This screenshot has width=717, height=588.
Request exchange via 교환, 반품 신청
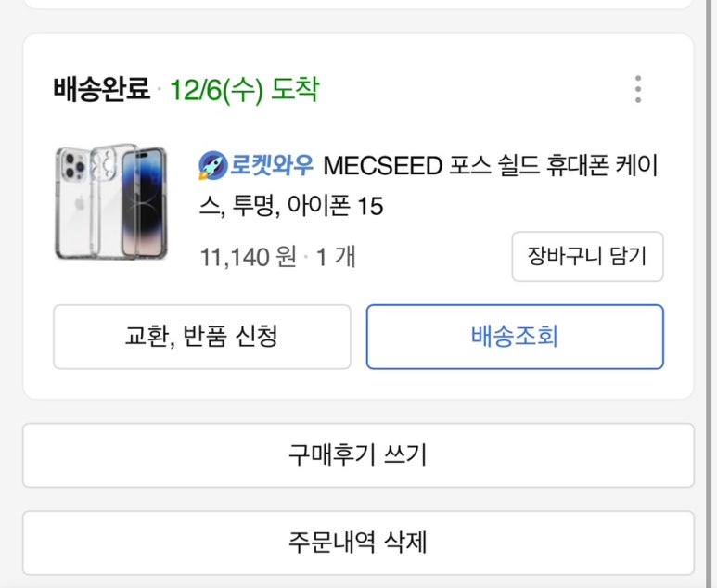click(x=202, y=337)
